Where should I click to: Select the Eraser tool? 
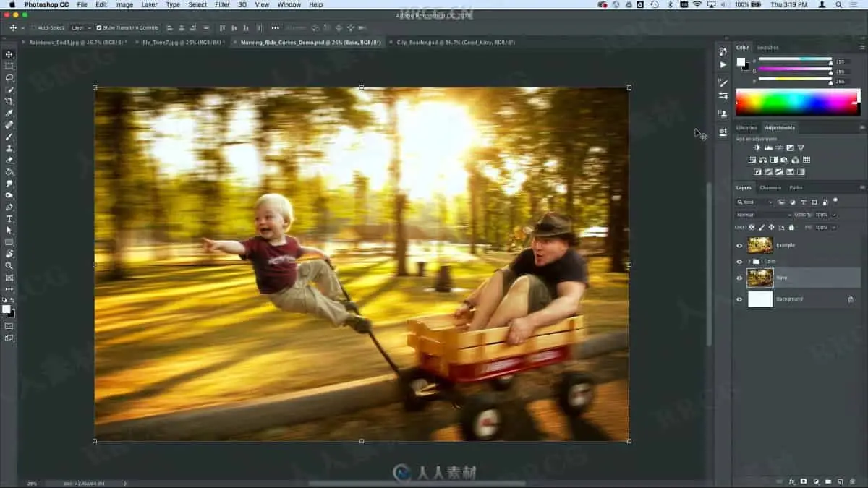click(9, 160)
